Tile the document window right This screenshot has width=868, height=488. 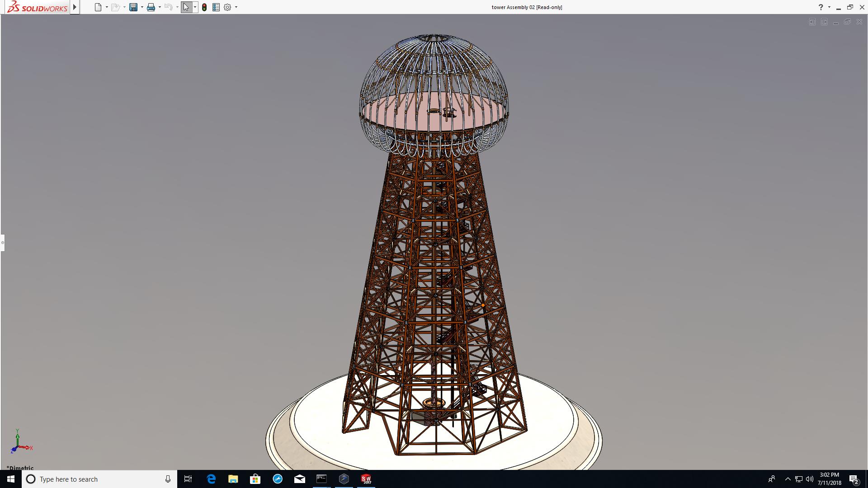coord(824,22)
